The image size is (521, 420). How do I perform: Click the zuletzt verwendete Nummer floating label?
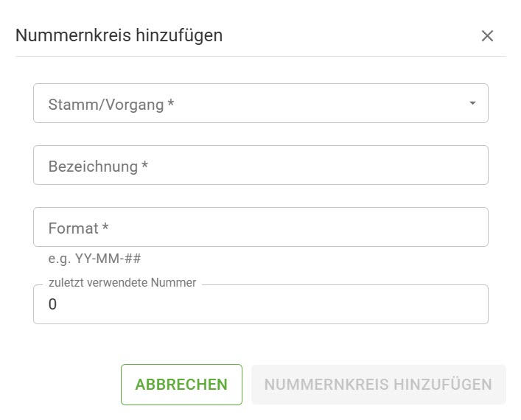122,283
